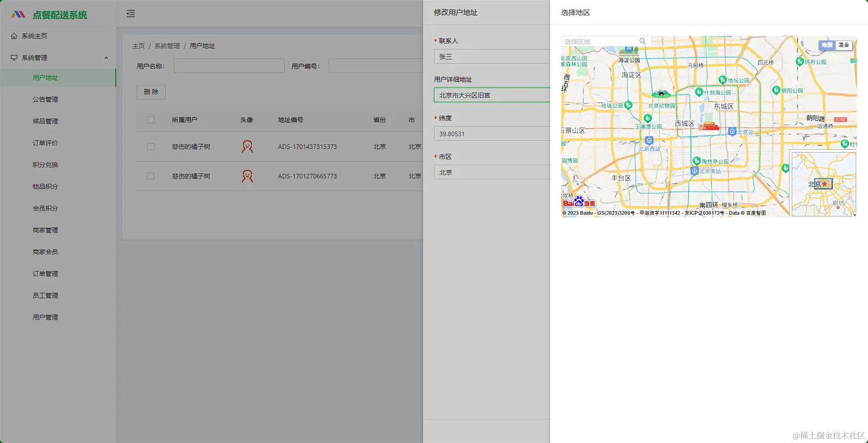Click the 海淀公园 landmark icon
This screenshot has height=443, width=868.
point(629,50)
